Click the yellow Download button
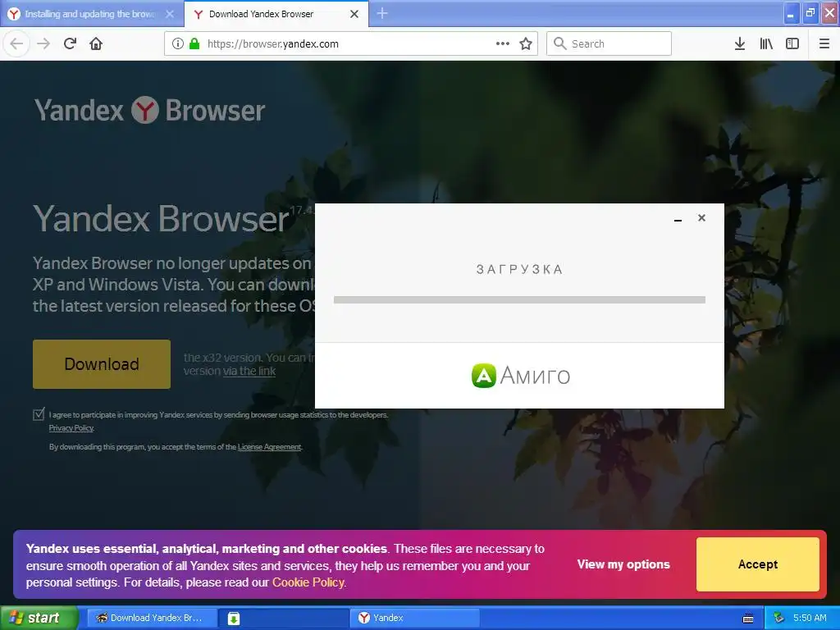This screenshot has height=630, width=840. [x=102, y=363]
